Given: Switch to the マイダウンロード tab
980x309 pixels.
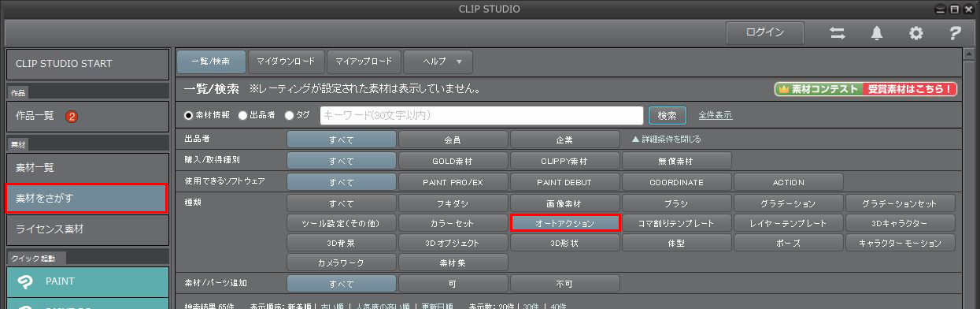Looking at the screenshot, I should click(286, 61).
